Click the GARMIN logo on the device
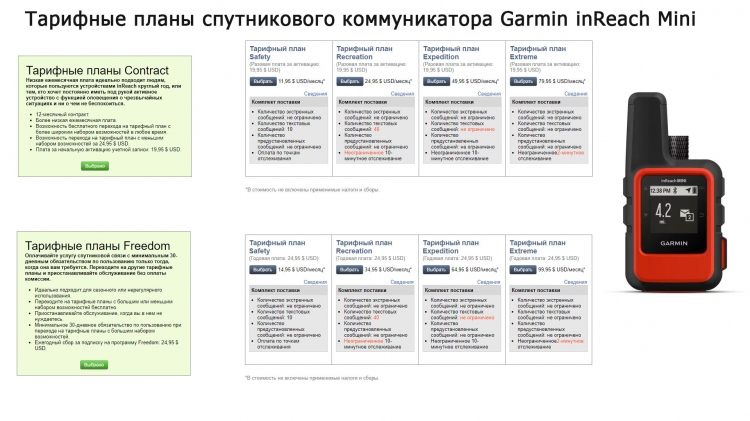750x421 pixels. point(674,243)
